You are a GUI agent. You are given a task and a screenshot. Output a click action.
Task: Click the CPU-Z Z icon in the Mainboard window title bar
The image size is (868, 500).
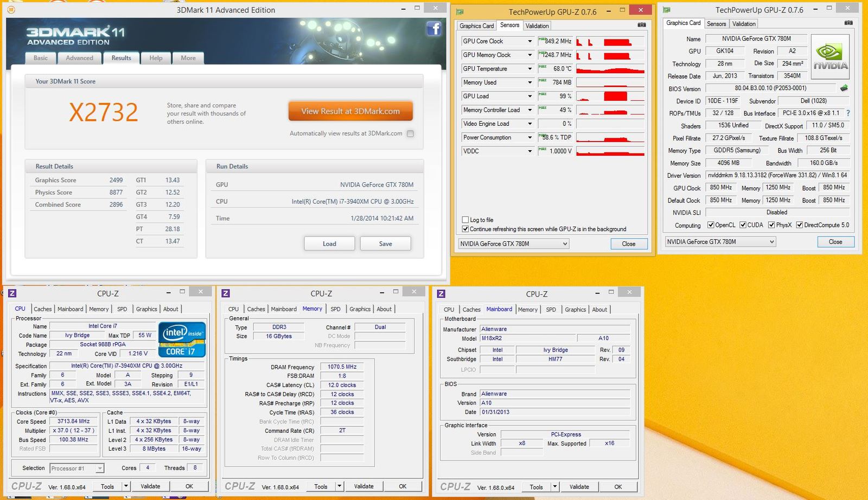coord(441,294)
